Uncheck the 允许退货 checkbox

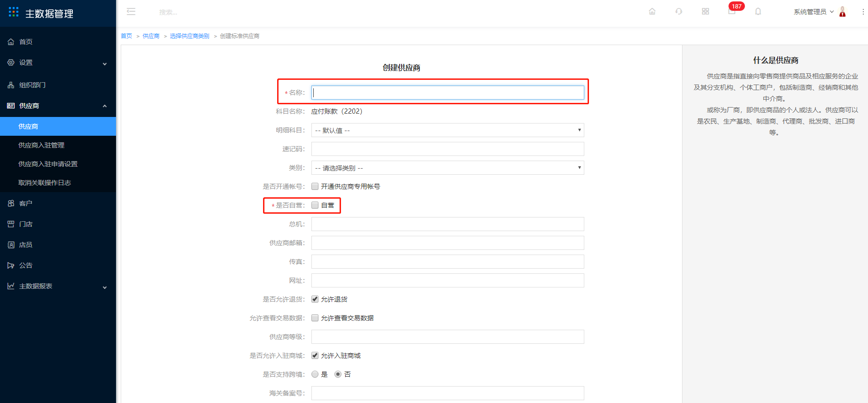pyautogui.click(x=315, y=299)
